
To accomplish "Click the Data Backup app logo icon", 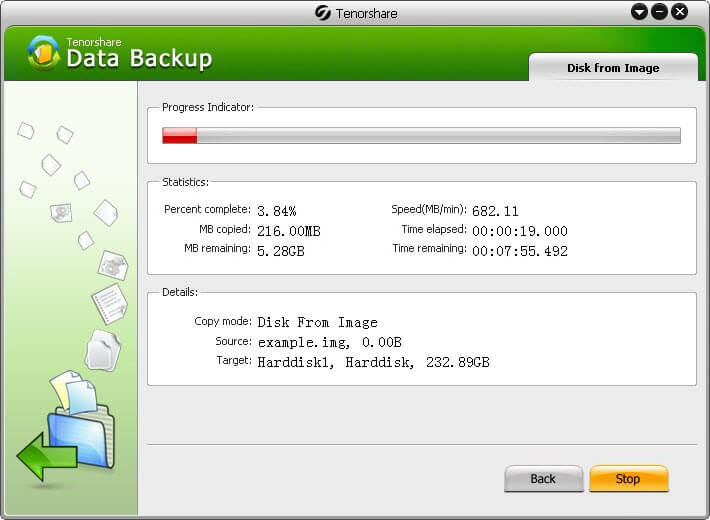I will (x=44, y=52).
